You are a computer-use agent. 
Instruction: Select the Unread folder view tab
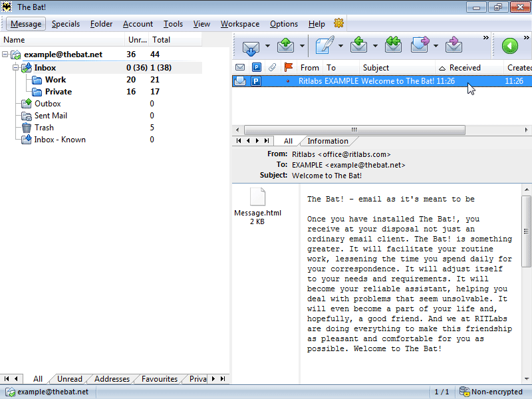69,379
